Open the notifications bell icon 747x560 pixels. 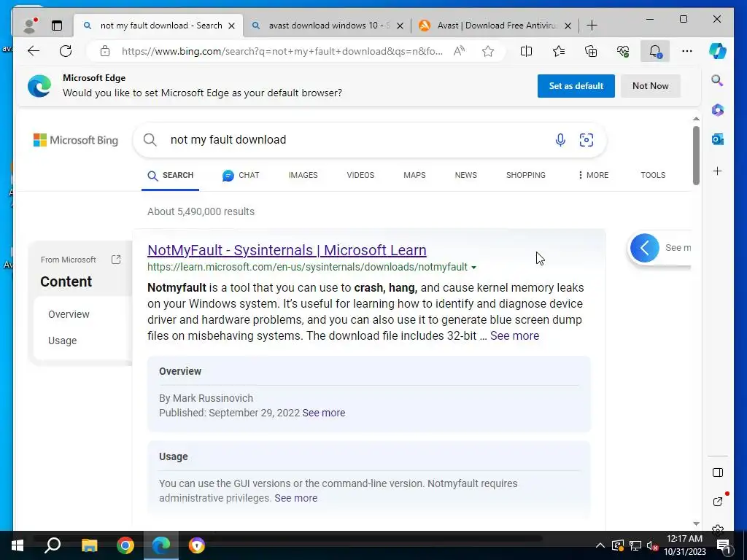[x=655, y=51]
